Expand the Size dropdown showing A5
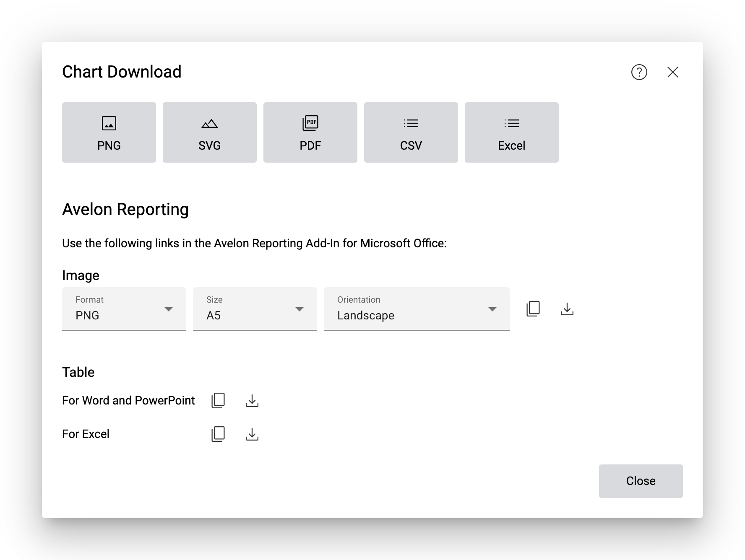745x560 pixels. (x=255, y=309)
